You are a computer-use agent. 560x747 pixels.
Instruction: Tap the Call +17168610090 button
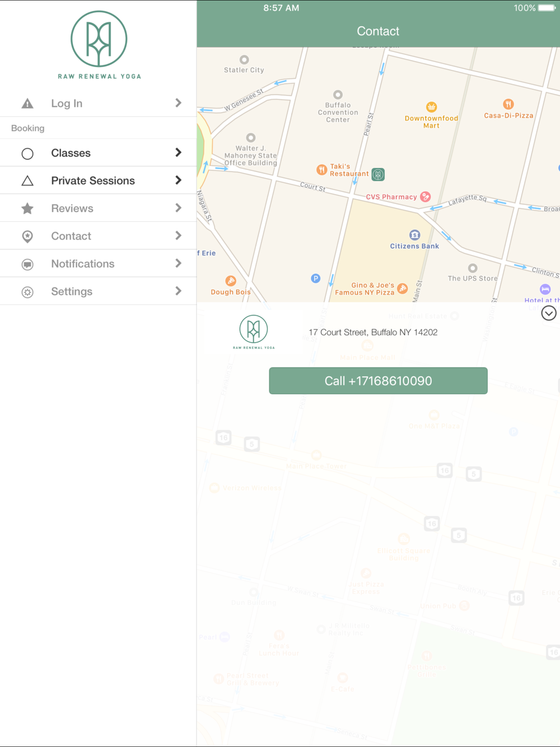point(378,381)
